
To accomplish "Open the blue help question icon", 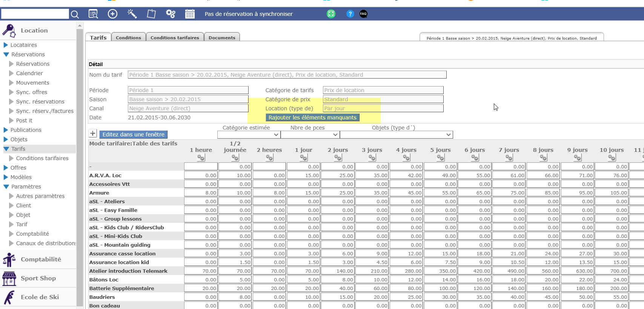I will [x=350, y=14].
